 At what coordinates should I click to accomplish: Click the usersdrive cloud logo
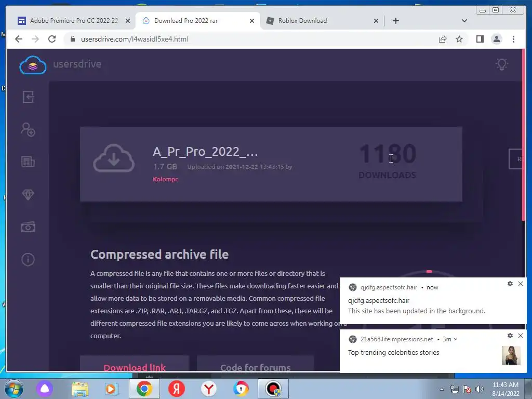[33, 65]
